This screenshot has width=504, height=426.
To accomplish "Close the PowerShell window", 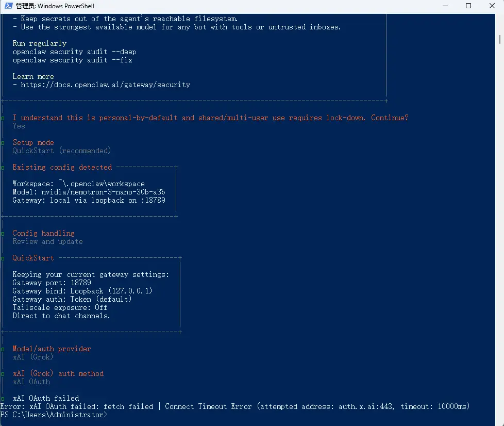I will pos(492,6).
